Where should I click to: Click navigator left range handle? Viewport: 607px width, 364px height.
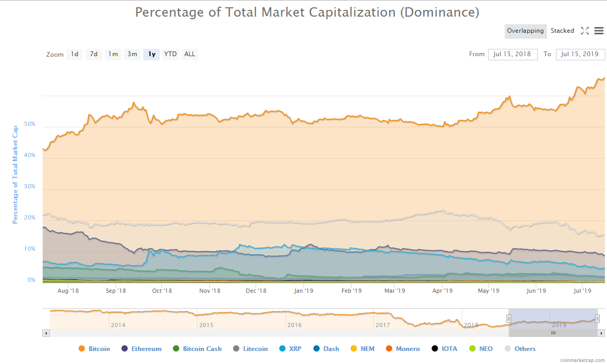coord(509,319)
